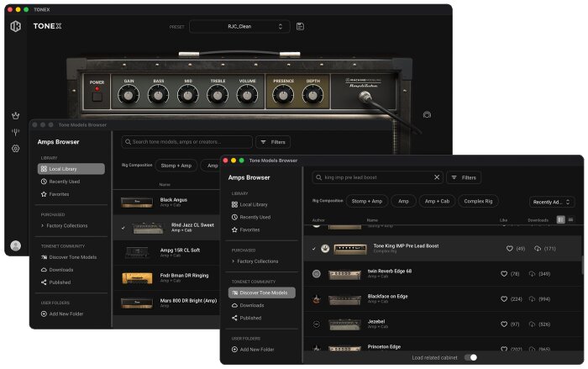Clear the search field with X icon
The height and width of the screenshot is (369, 588).
[437, 177]
